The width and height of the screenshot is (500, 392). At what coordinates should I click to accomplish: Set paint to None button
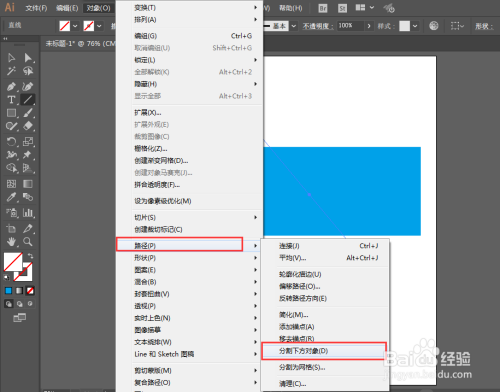tap(30, 291)
